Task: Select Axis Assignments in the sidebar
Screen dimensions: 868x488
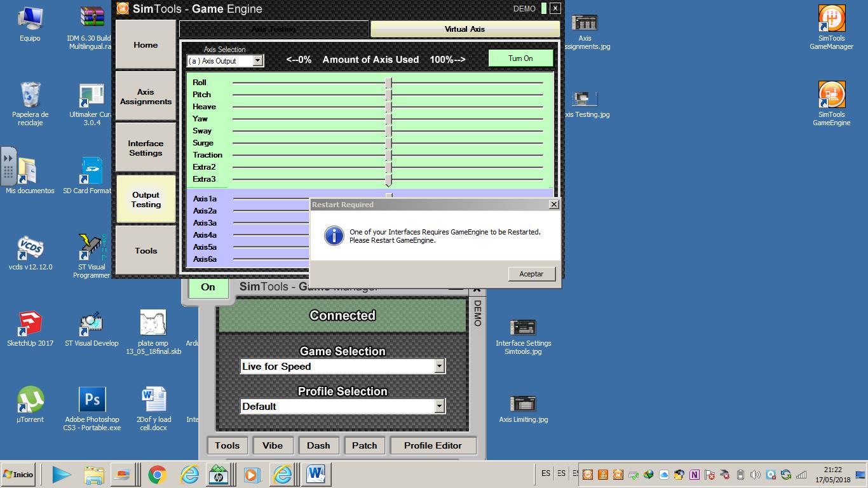Action: (x=146, y=97)
